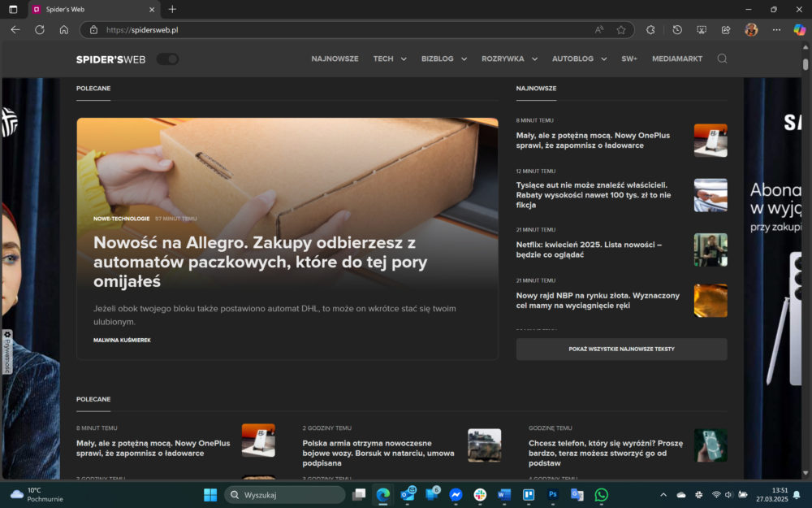Open Tysiące aut nie może znaleźć article
812x508 pixels.
[x=594, y=195]
